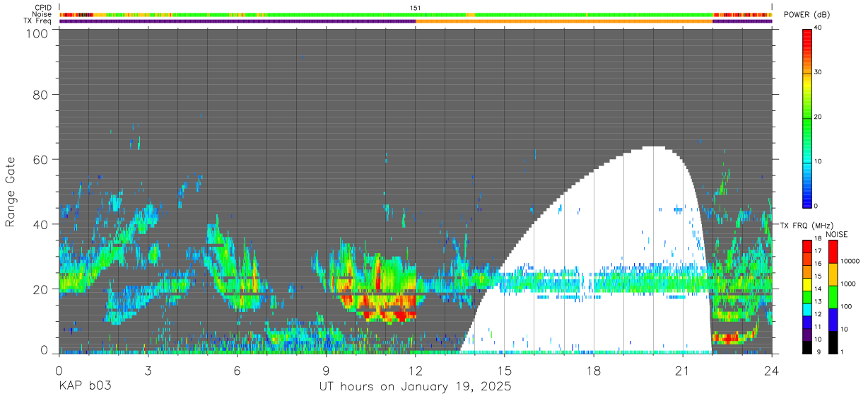Pick the 40 label on power scale
The image size is (868, 401).
[818, 28]
